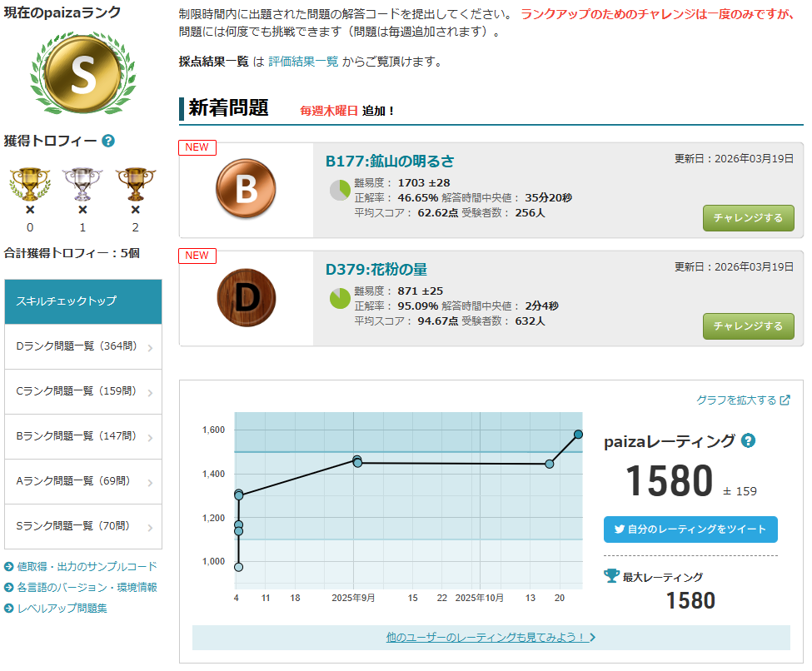Click the D379 accuracy pie chart icon
The height and width of the screenshot is (671, 812).
(x=341, y=298)
